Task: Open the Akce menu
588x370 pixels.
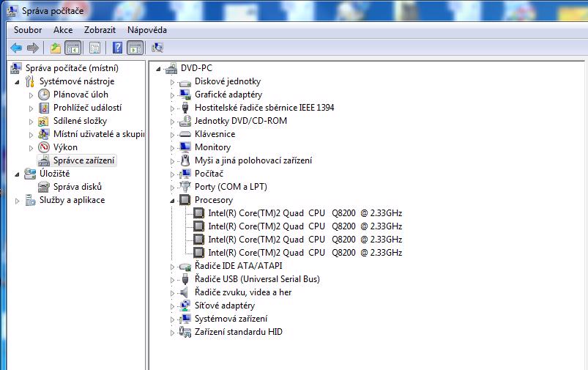Action: pos(63,30)
